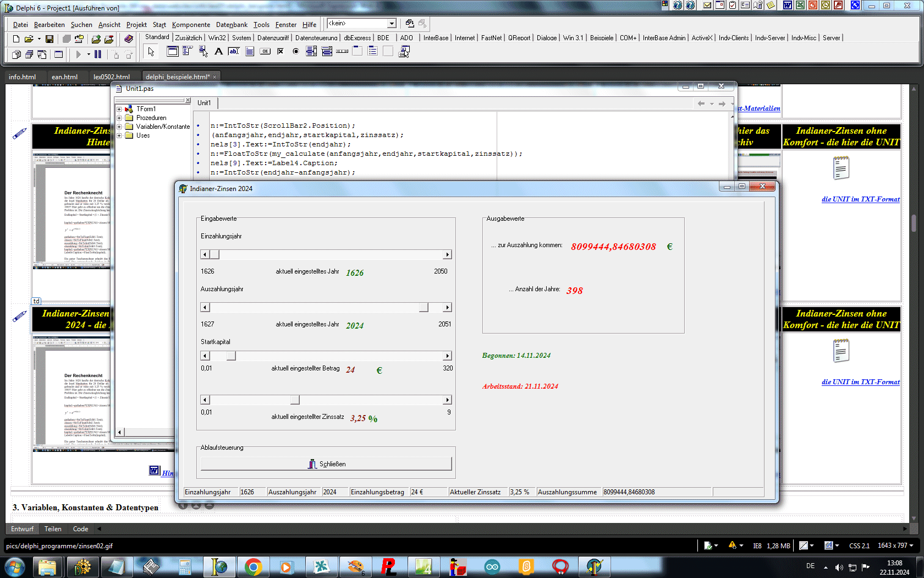
Task: Select the PopupMenu component icon
Action: pos(203,51)
